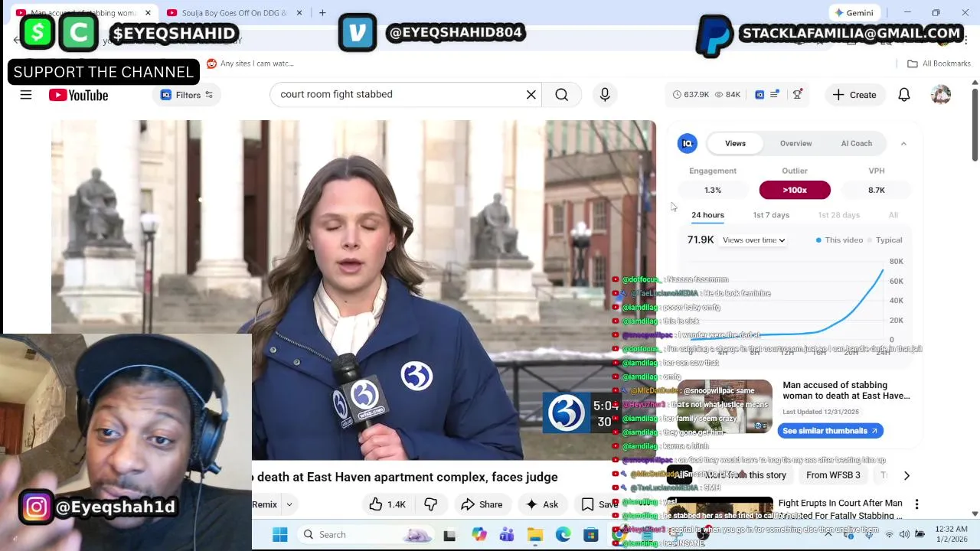Click the Windows taskbar Search box
Image resolution: width=980 pixels, height=551 pixels.
click(364, 534)
